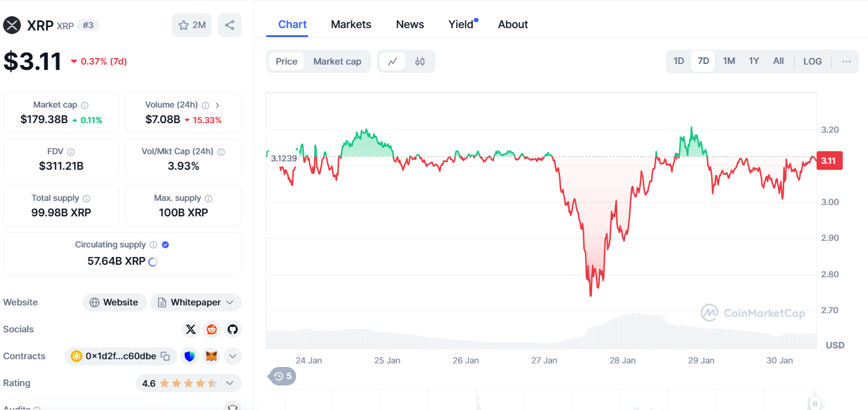Screen dimensions: 868x410
Task: Toggle chart to Market cap view
Action: click(x=337, y=62)
